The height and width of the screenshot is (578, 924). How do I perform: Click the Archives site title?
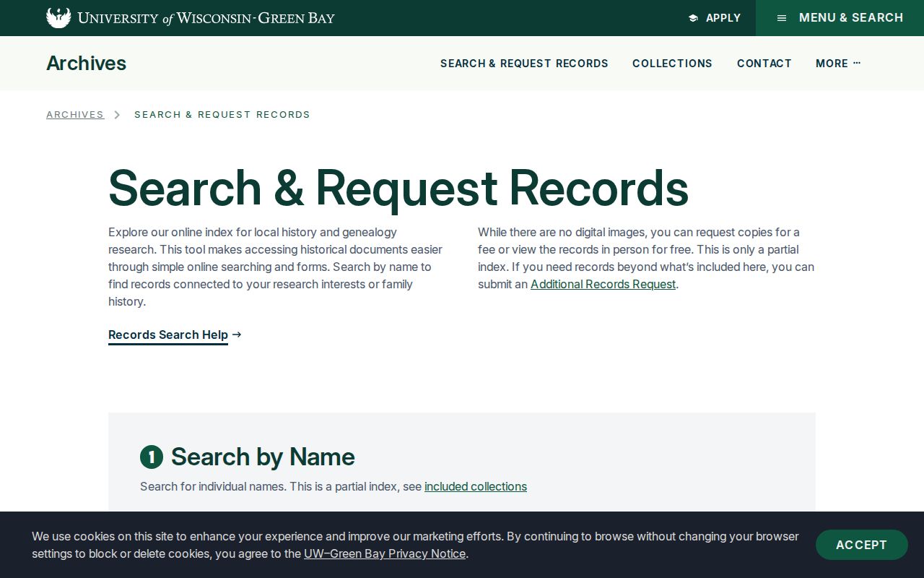[x=86, y=64]
